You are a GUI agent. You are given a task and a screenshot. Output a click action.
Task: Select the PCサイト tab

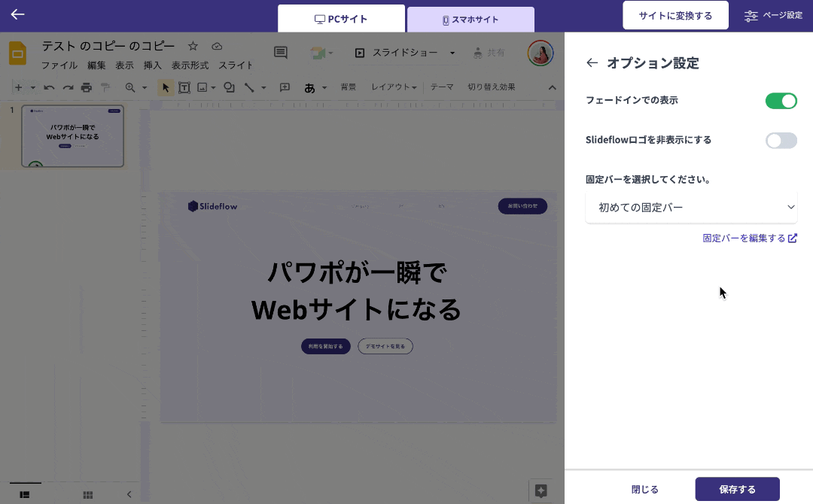tap(341, 19)
